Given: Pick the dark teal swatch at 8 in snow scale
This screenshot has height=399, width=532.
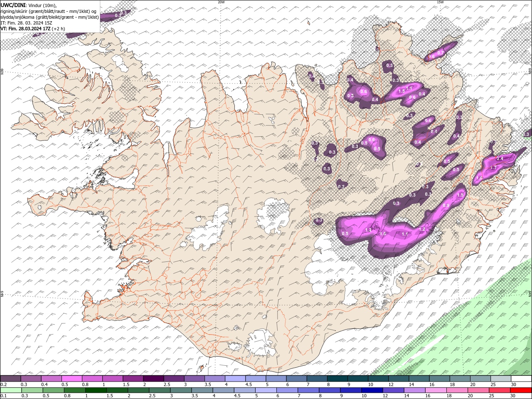Looking at the screenshot, I should 337,379.
